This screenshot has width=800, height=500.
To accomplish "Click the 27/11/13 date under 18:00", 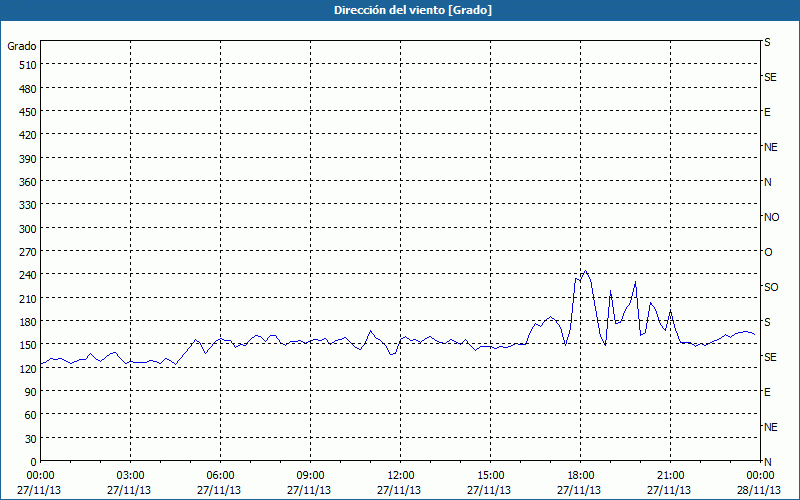I will [579, 490].
